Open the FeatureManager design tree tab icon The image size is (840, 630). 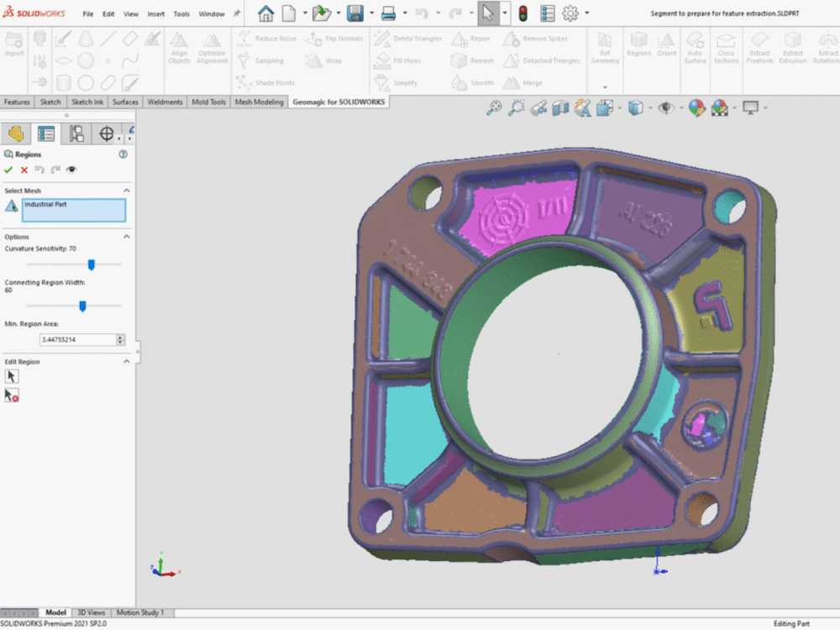click(x=15, y=134)
